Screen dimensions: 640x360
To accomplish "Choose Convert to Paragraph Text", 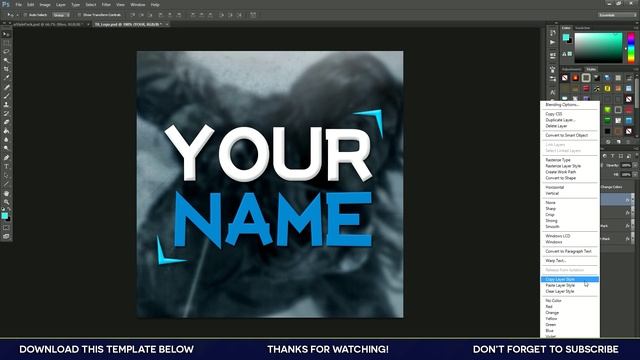I will point(569,251).
